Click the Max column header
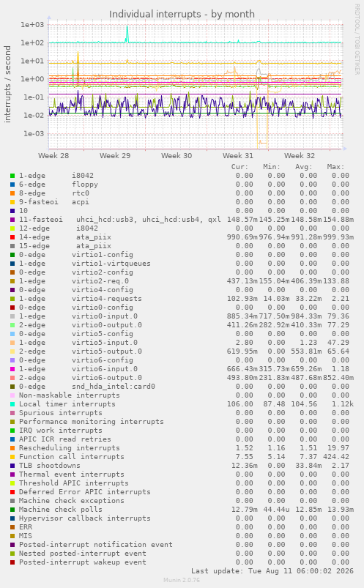This screenshot has width=364, height=588. [x=335, y=167]
